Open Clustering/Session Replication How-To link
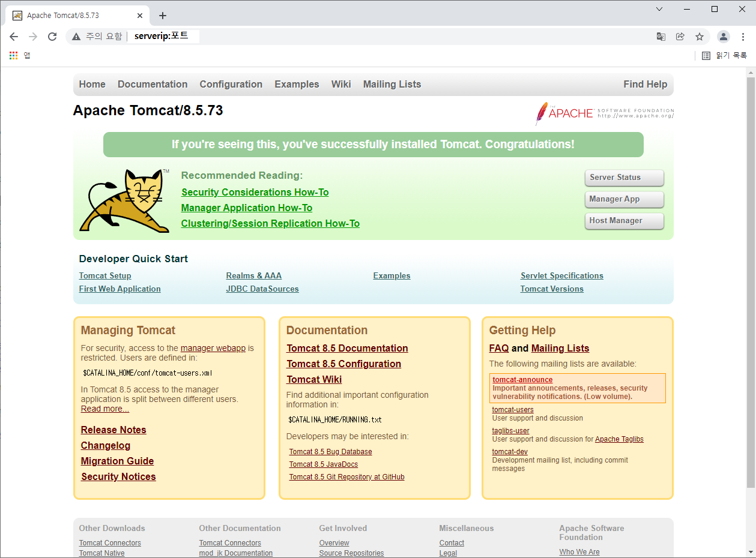756x558 pixels. point(270,224)
